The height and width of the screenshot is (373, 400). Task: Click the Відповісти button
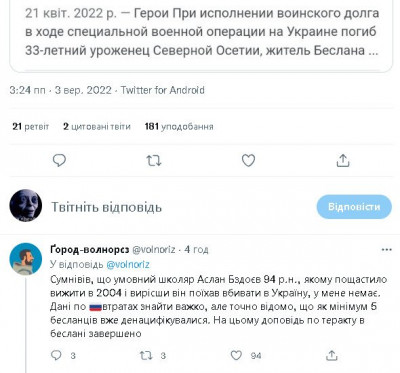point(354,207)
